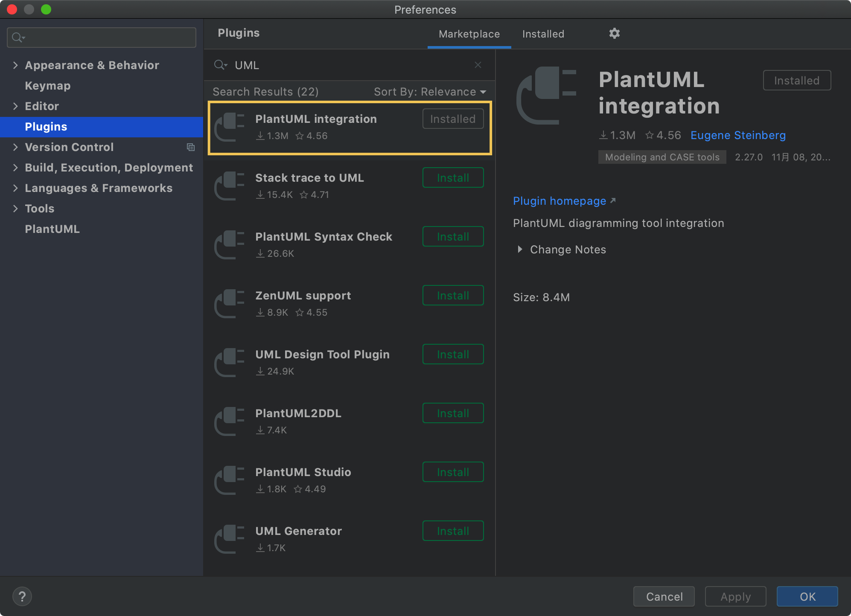The height and width of the screenshot is (616, 851).
Task: Click the magnifier icon in plugin search
Action: [220, 65]
